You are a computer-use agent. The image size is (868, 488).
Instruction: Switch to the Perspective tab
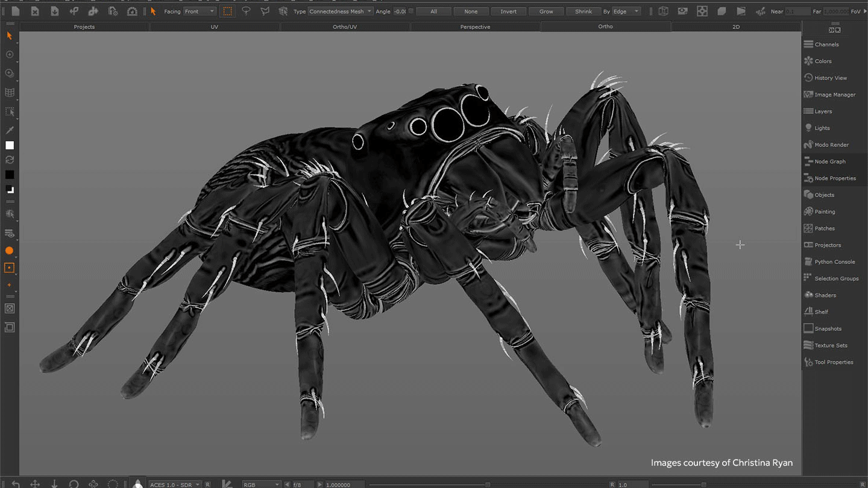click(475, 27)
